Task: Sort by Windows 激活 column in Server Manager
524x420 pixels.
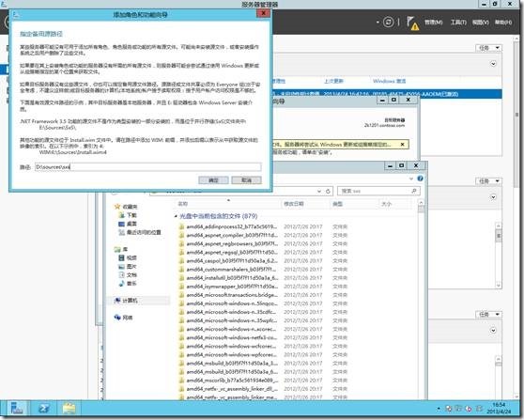Action: tap(389, 81)
